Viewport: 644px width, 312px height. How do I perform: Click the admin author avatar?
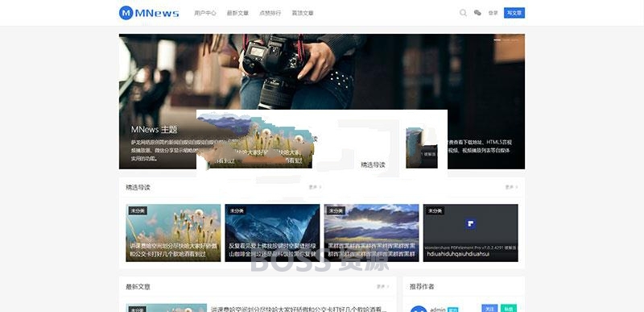point(419,309)
